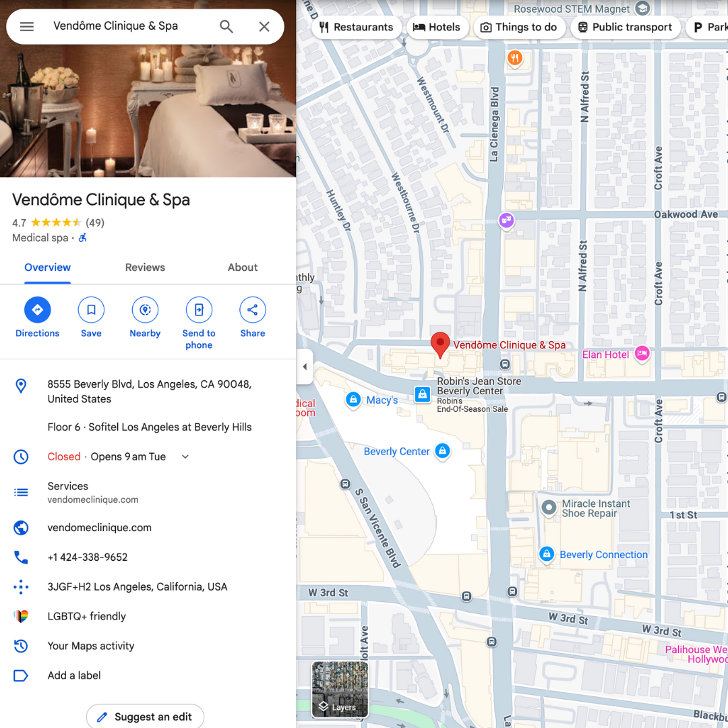Click the Palihouse West Hollywood label
Screen dimensions: 728x728
696,654
